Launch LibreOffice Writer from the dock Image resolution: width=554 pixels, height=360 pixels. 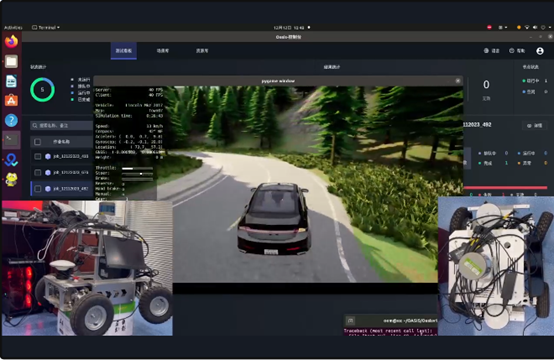click(x=11, y=81)
